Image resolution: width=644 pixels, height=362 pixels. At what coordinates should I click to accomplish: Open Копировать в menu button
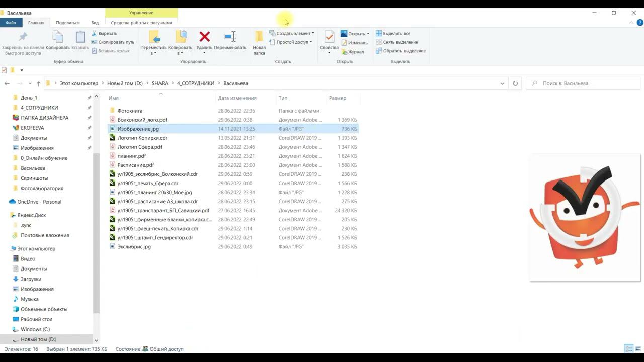(180, 43)
